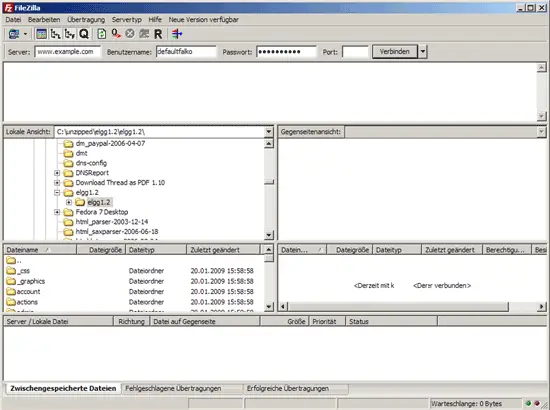Toggle message log display icon

(41, 34)
